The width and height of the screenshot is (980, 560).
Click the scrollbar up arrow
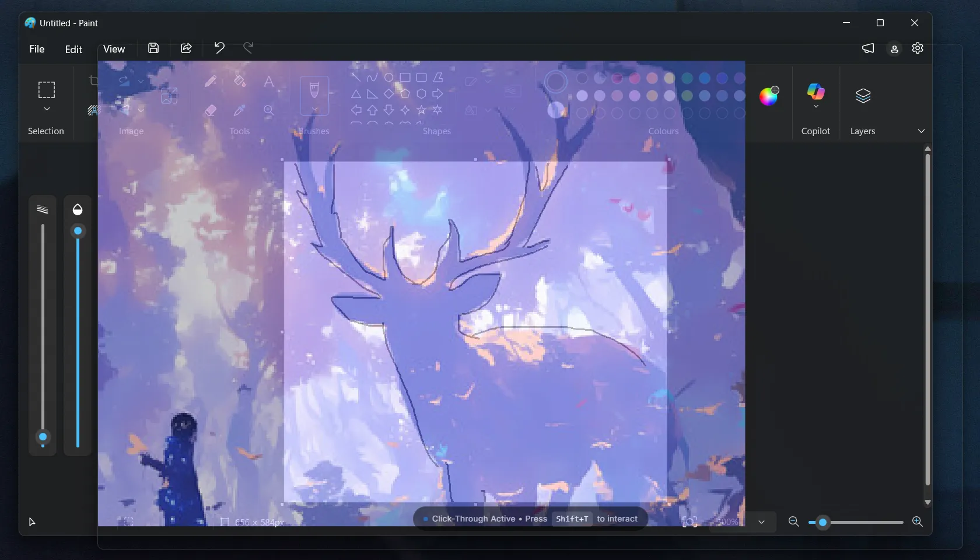[928, 149]
